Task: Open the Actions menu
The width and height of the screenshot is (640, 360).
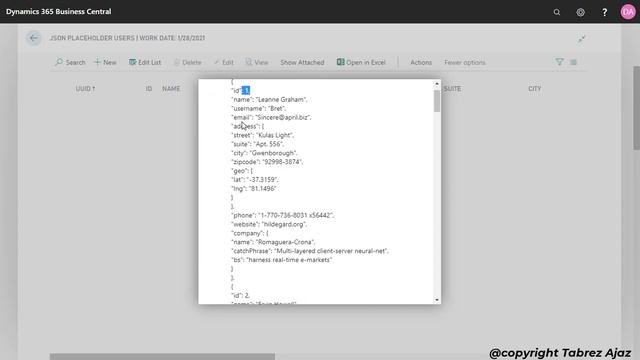Action: [x=421, y=62]
